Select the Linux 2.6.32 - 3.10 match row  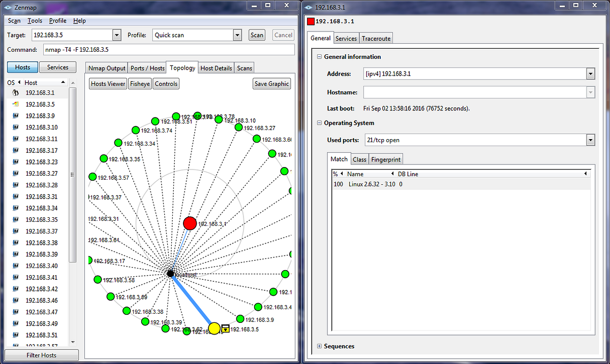tap(461, 184)
